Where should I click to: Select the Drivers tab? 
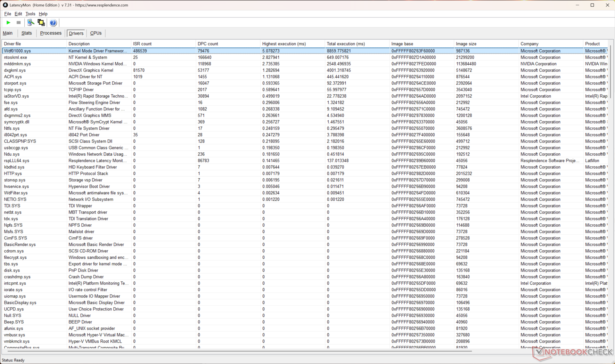[76, 33]
